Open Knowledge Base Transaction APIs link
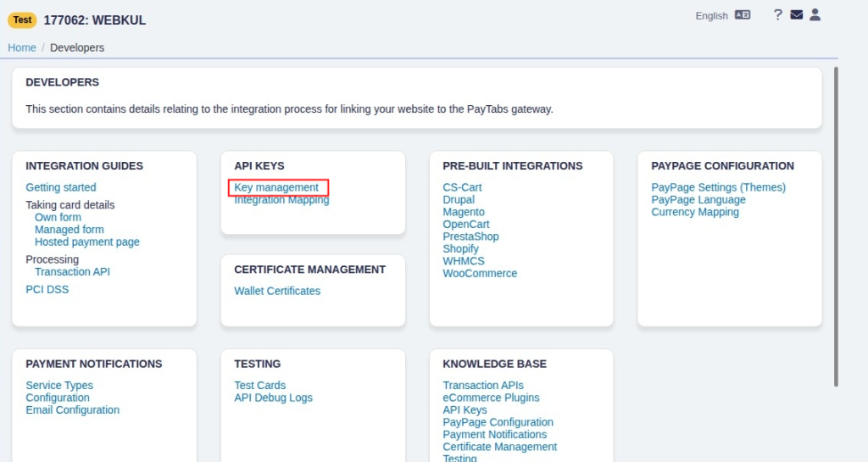 [x=483, y=386]
